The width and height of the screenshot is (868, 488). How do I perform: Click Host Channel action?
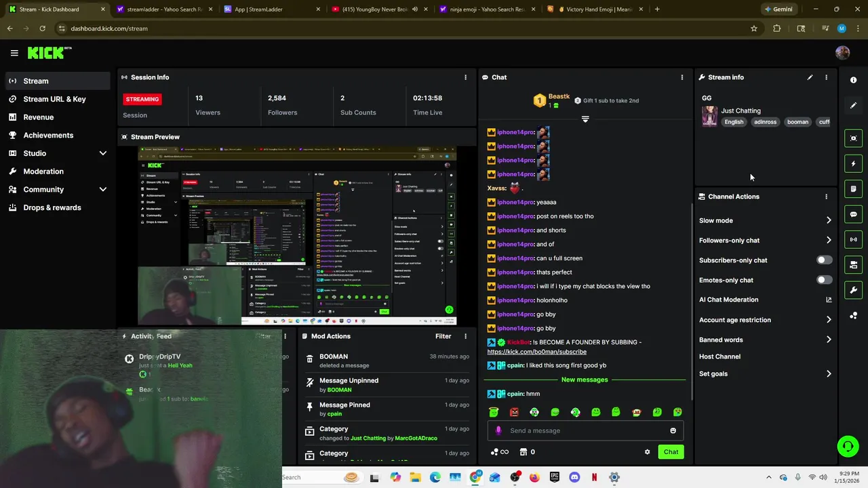pos(719,357)
